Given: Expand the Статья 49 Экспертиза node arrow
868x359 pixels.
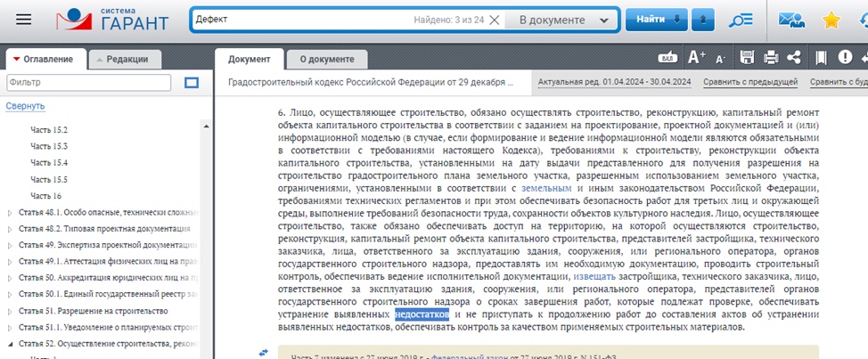Looking at the screenshot, I should (x=11, y=245).
